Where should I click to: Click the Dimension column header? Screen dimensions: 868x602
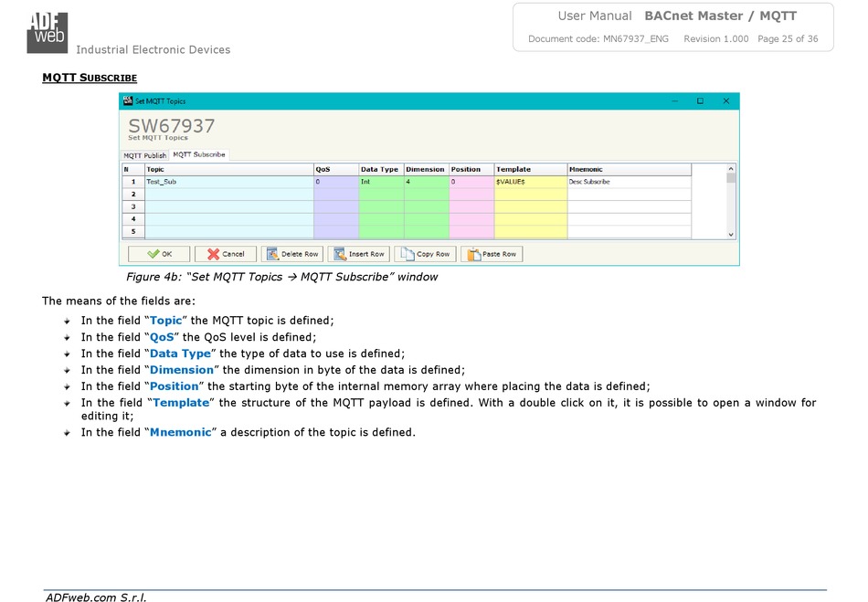pyautogui.click(x=427, y=169)
